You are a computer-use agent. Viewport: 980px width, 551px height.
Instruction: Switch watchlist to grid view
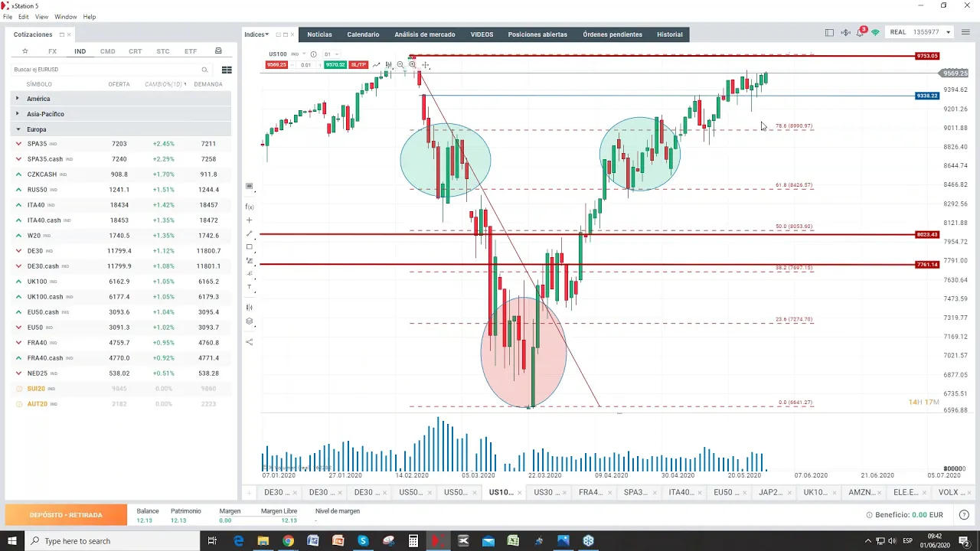click(227, 70)
